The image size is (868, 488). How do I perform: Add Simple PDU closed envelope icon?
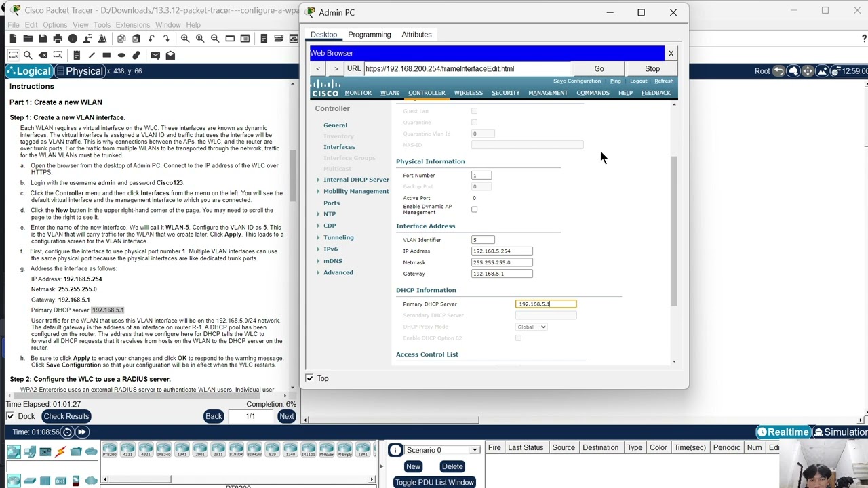coord(155,55)
